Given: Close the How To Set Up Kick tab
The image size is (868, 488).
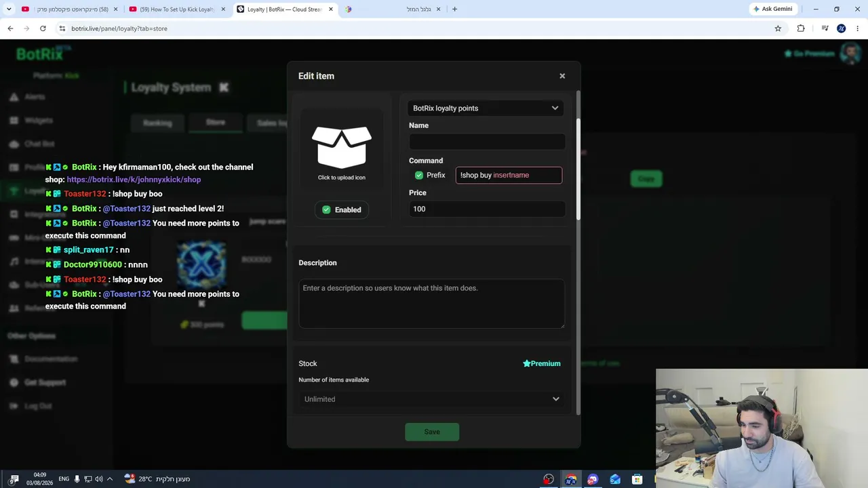Looking at the screenshot, I should click(223, 9).
